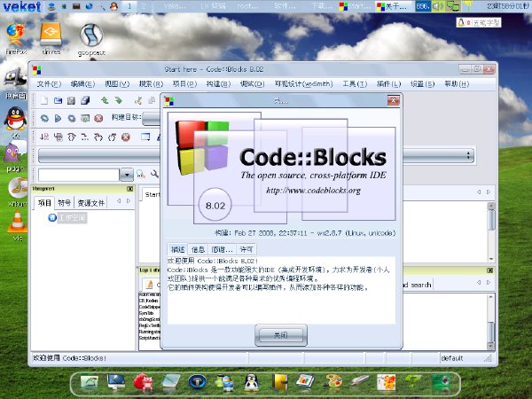Open the 构建(B) menu

point(218,84)
